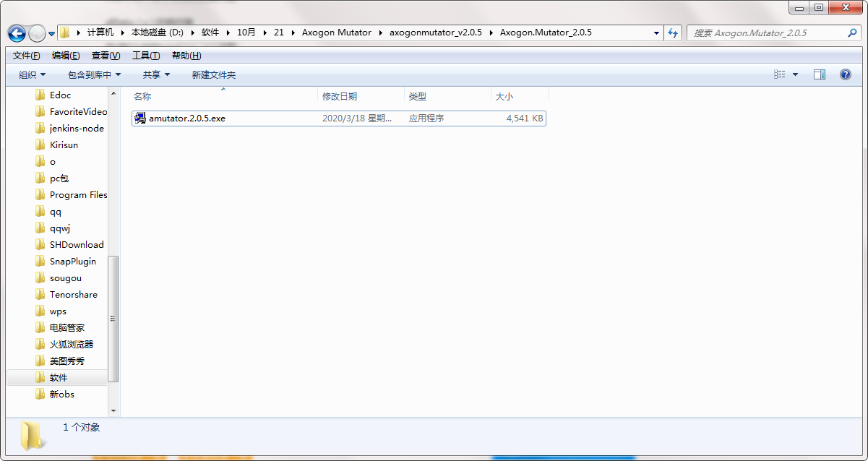Click the Back navigation arrow button
The width and height of the screenshot is (868, 461).
pyautogui.click(x=17, y=33)
